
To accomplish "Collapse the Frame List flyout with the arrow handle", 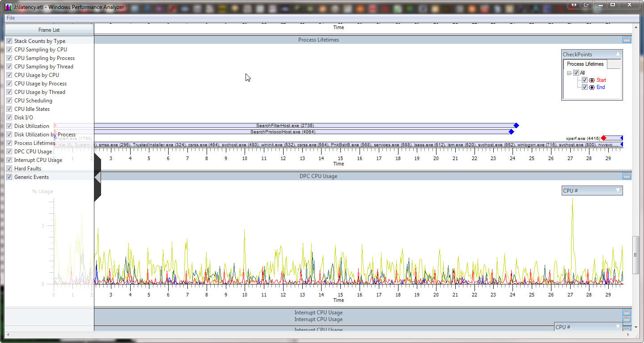I will click(97, 178).
